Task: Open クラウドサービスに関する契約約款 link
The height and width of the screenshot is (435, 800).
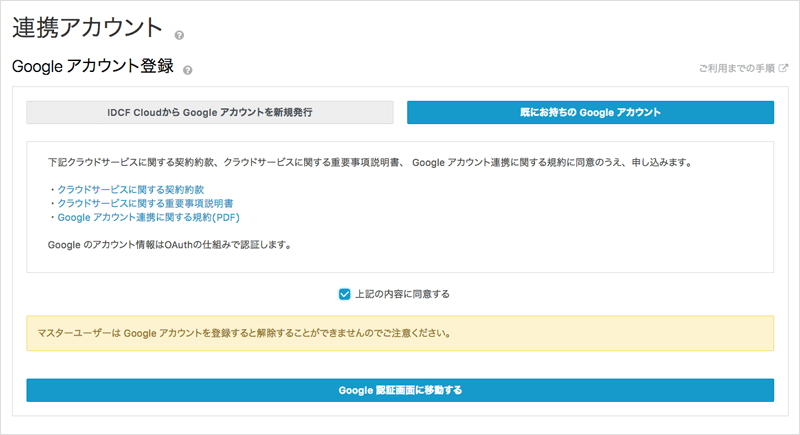Action: click(x=130, y=189)
